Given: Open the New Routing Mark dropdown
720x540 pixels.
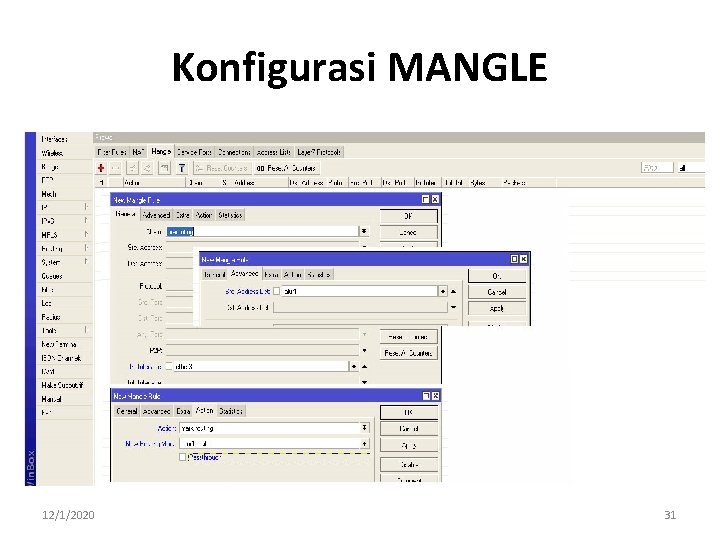Looking at the screenshot, I should [365, 444].
